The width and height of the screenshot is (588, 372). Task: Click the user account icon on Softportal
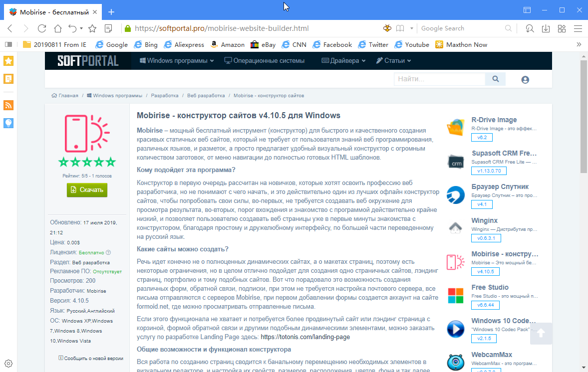[x=525, y=79]
